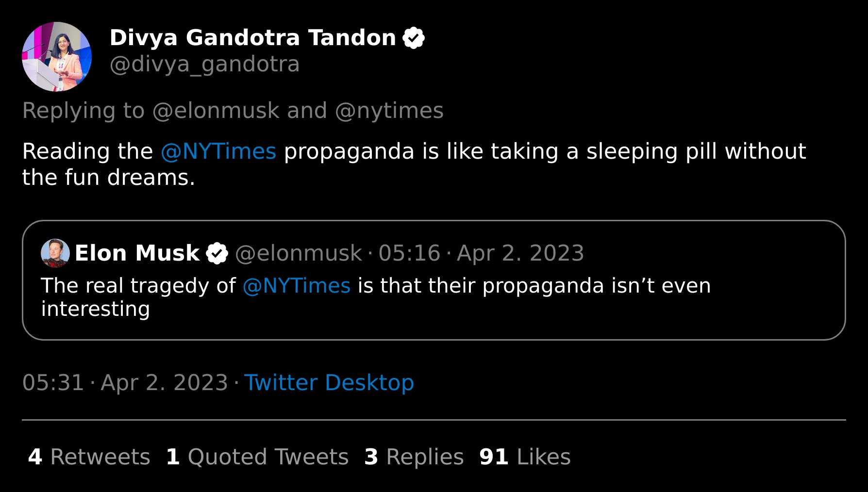Screen dimensions: 868x492
Task: Follow the @nytimes mention in Replying to line
Action: (389, 111)
